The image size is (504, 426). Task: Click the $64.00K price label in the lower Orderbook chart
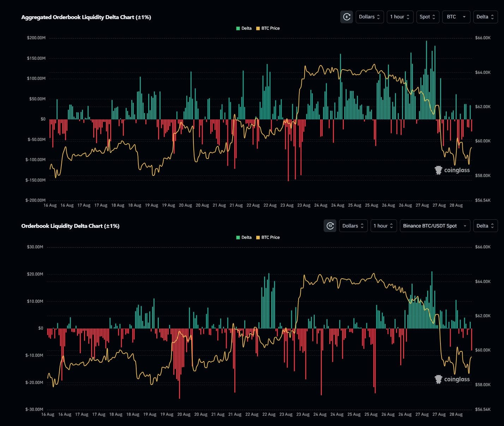click(483, 282)
